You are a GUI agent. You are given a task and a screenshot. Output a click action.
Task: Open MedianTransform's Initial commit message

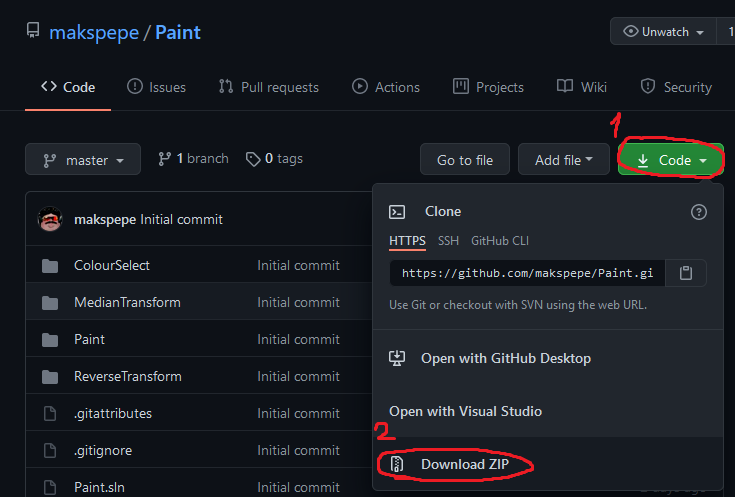(x=298, y=302)
